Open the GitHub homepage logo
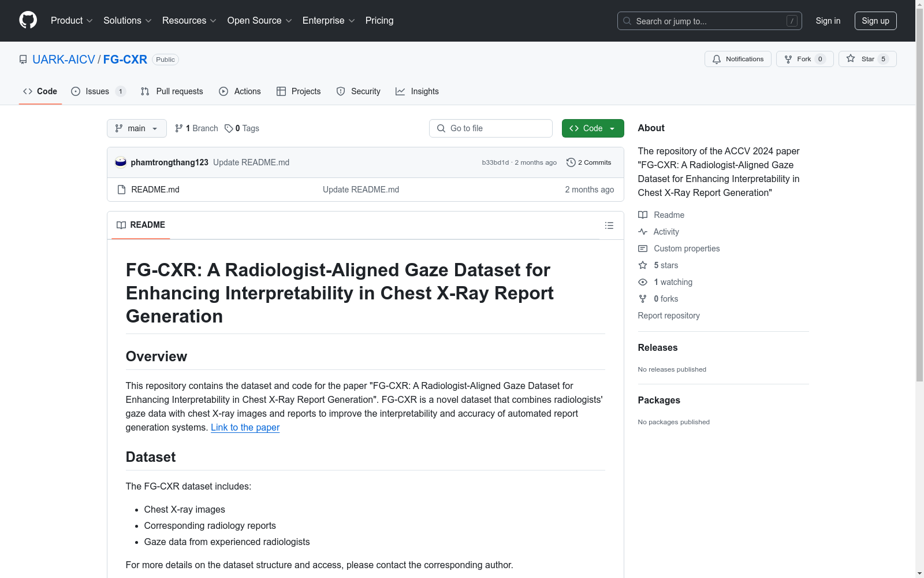The image size is (924, 578). pyautogui.click(x=28, y=20)
